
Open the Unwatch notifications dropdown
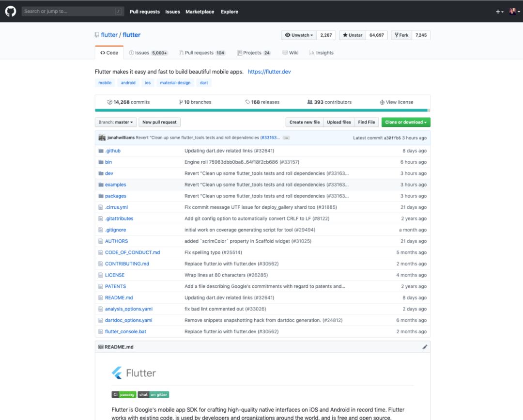point(299,35)
